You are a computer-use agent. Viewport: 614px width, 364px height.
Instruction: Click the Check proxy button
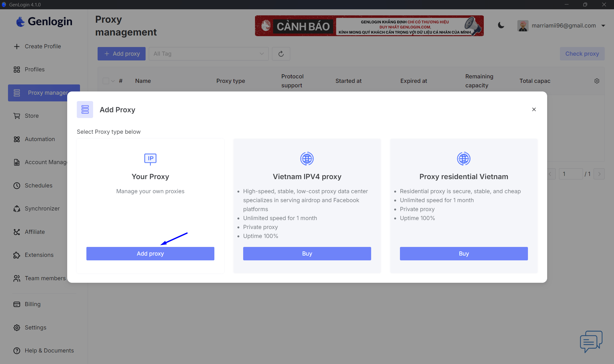pos(582,54)
